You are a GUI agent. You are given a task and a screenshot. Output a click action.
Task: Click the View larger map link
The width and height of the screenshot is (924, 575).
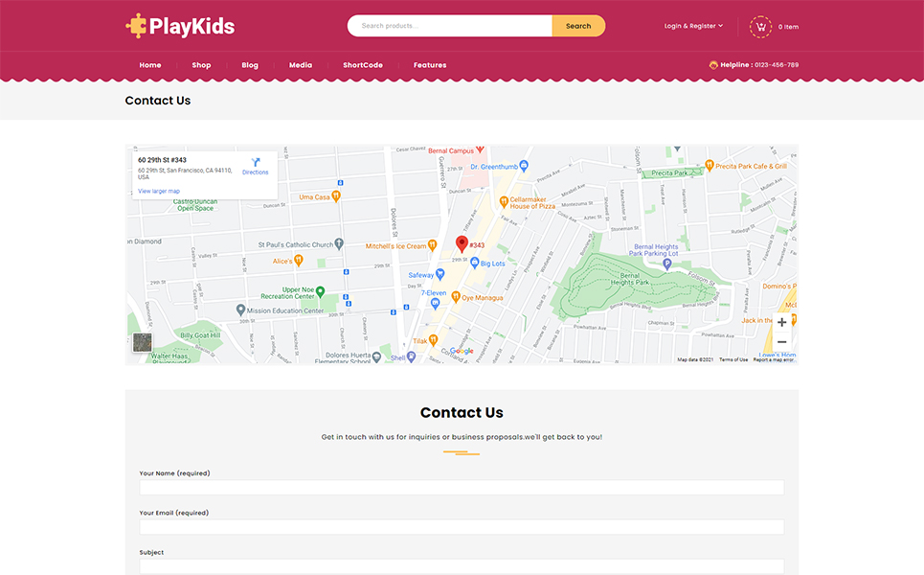(159, 191)
